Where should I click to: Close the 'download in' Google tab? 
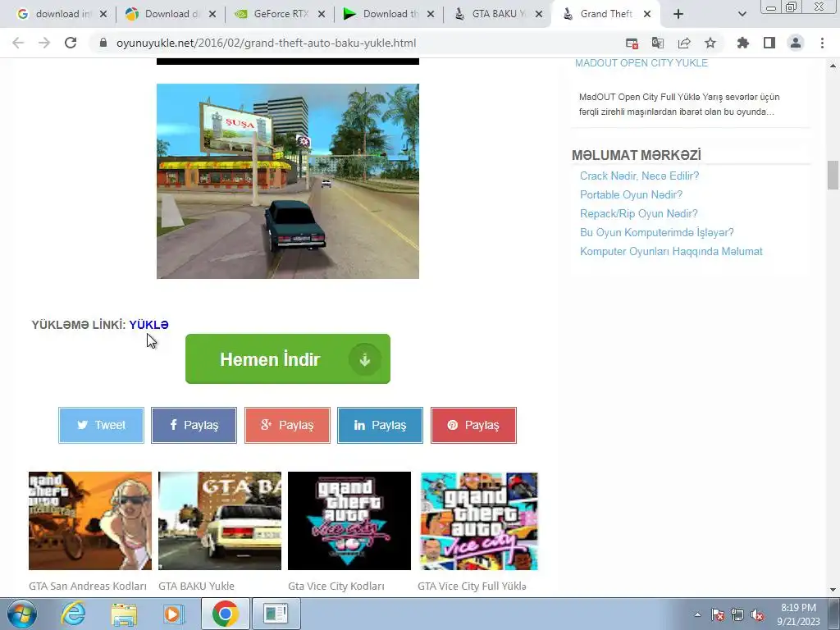(103, 14)
